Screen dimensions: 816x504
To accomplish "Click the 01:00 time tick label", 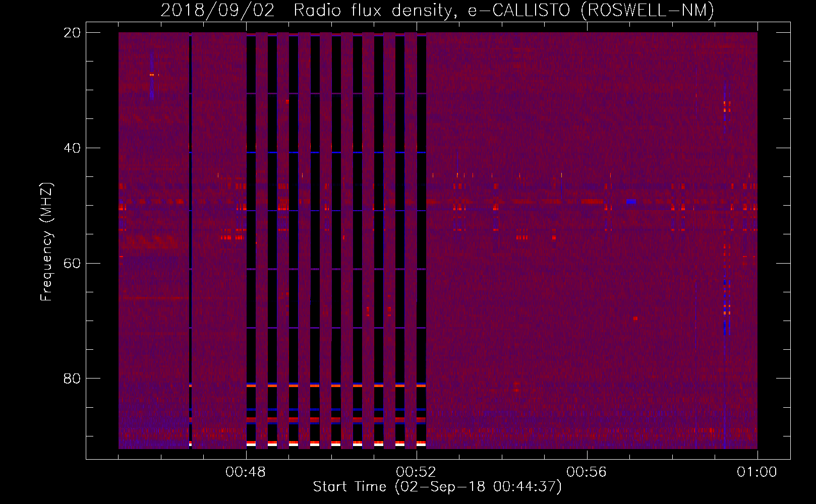I will point(757,472).
